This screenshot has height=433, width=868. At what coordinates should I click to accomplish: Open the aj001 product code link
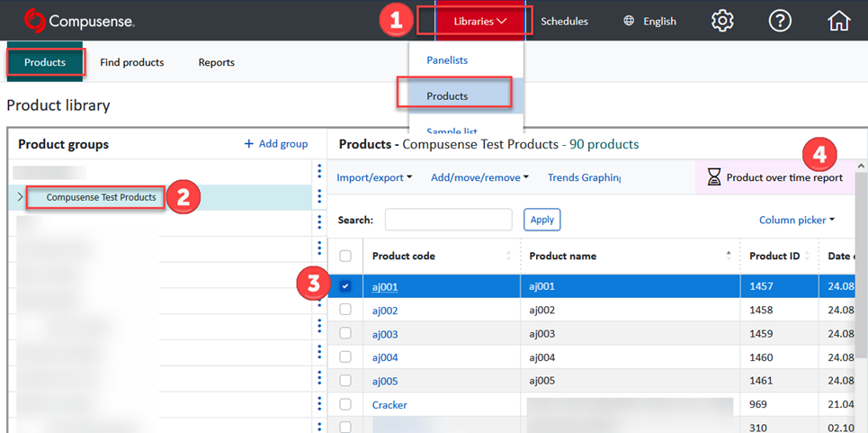tap(385, 287)
